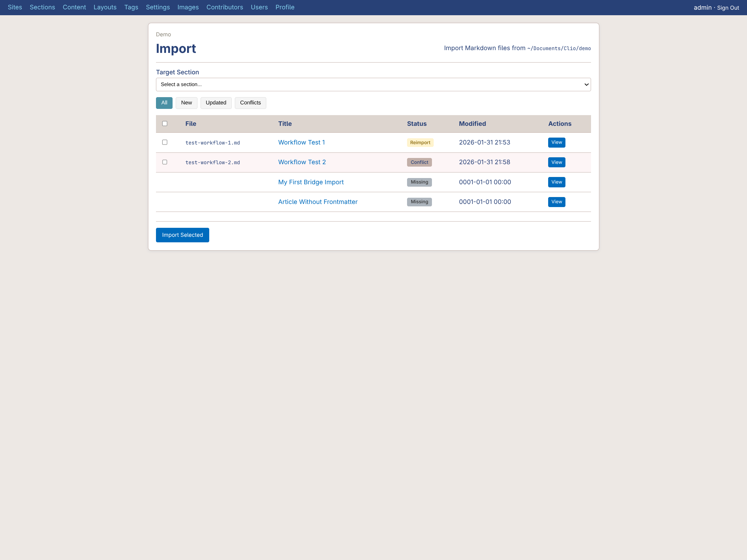Toggle the select-all checkbox in table header

165,123
